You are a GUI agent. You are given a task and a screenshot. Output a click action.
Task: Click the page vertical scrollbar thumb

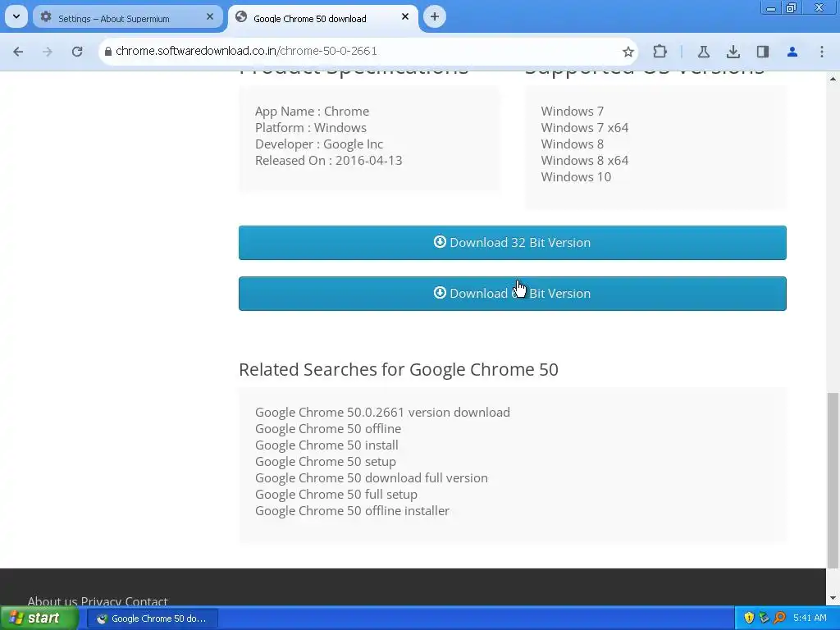click(x=833, y=480)
